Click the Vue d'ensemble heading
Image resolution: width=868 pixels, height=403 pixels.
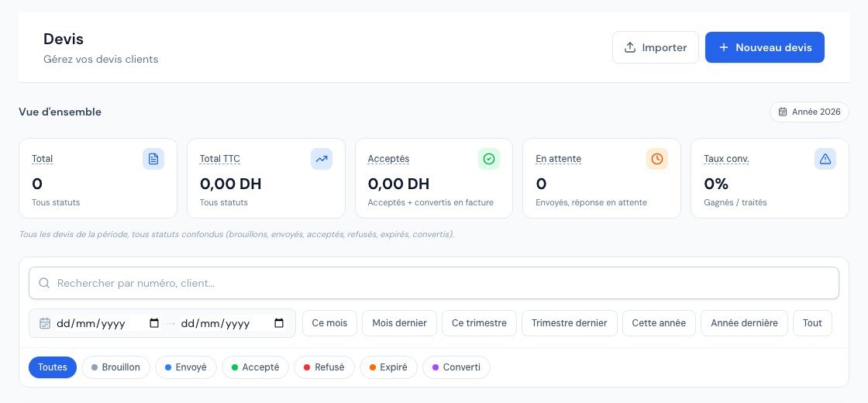[60, 112]
